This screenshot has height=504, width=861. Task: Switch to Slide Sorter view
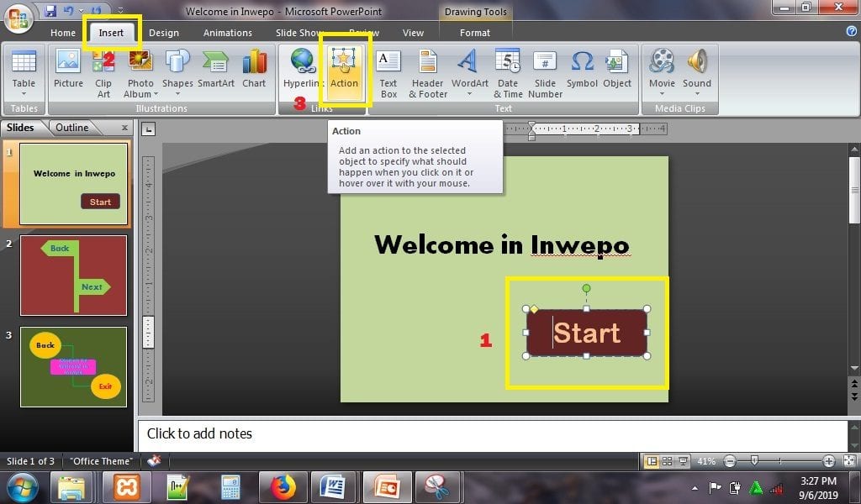point(665,461)
